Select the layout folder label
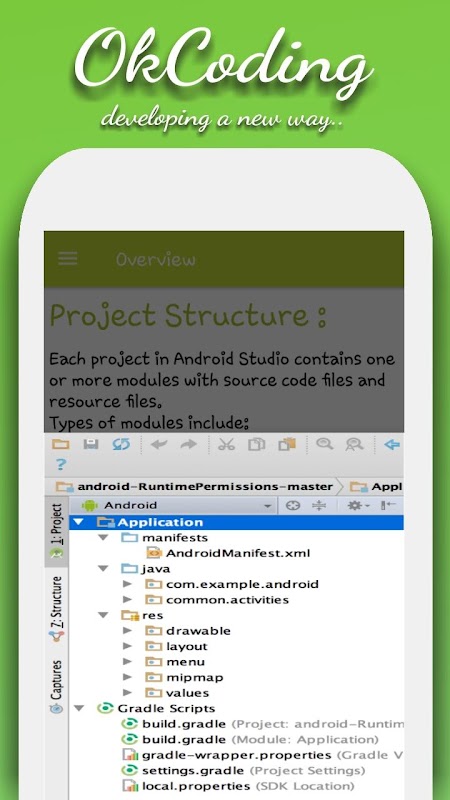This screenshot has width=450, height=800. tap(187, 646)
